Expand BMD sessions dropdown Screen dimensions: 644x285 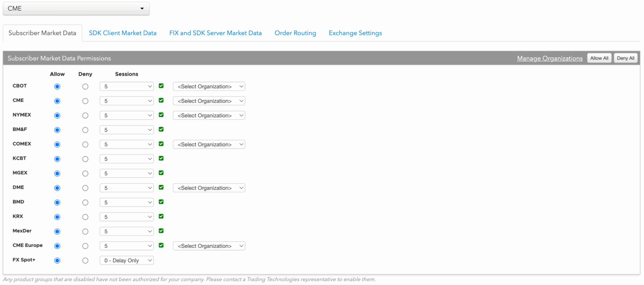[x=127, y=202]
